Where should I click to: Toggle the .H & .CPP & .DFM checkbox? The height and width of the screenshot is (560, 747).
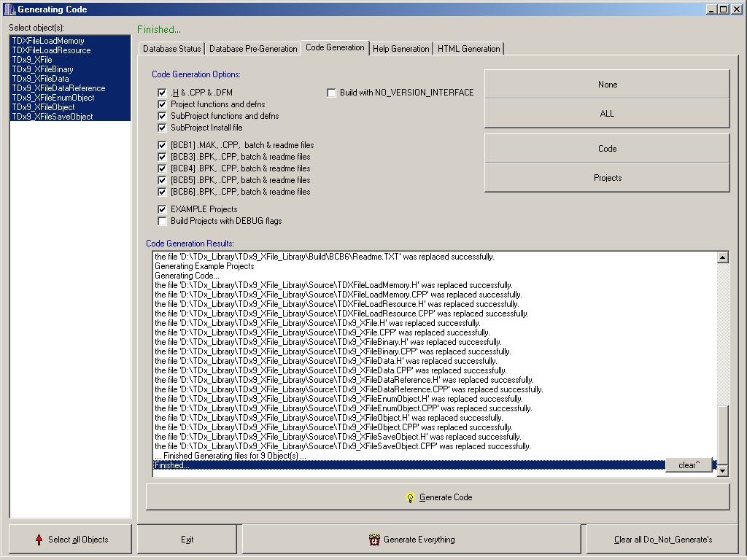(x=162, y=93)
